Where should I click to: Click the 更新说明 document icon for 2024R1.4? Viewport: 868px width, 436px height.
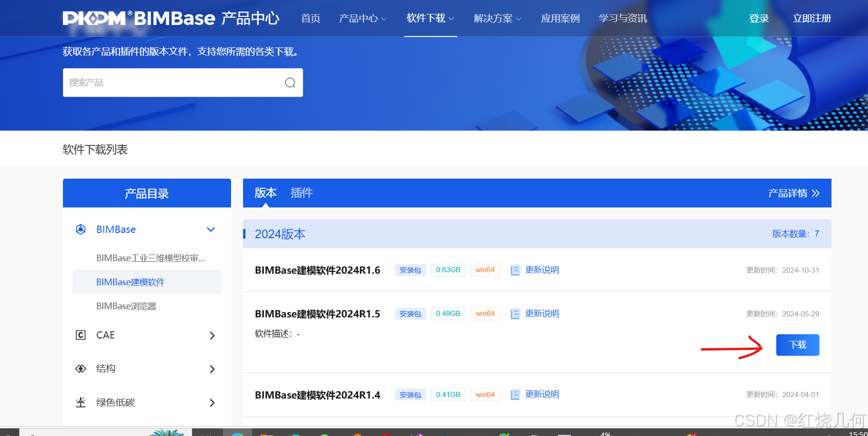pyautogui.click(x=515, y=395)
